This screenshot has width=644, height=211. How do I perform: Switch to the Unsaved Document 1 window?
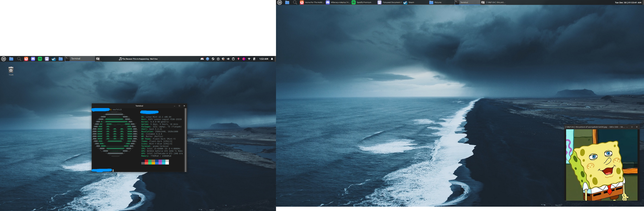tap(389, 2)
